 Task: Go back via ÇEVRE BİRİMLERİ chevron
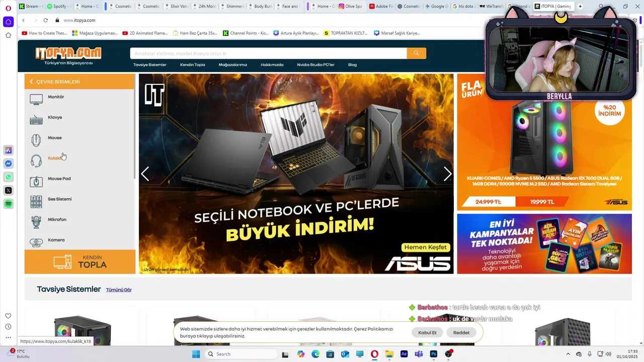(x=31, y=81)
